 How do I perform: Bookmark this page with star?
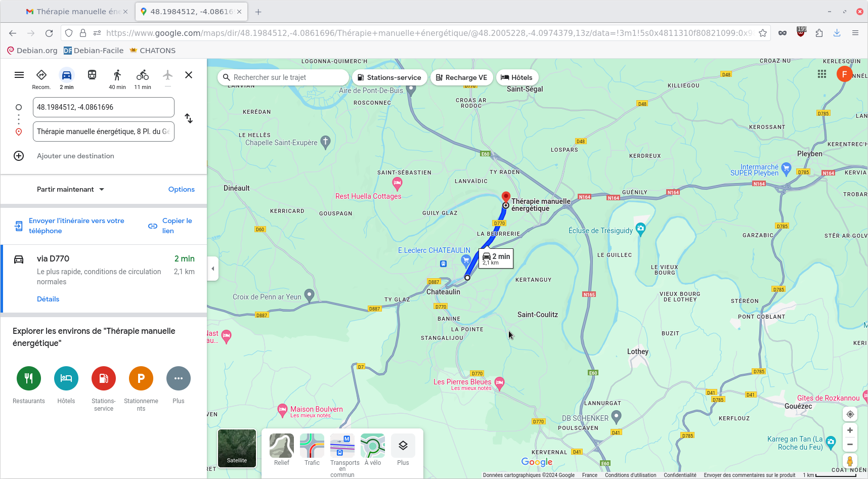[763, 33]
